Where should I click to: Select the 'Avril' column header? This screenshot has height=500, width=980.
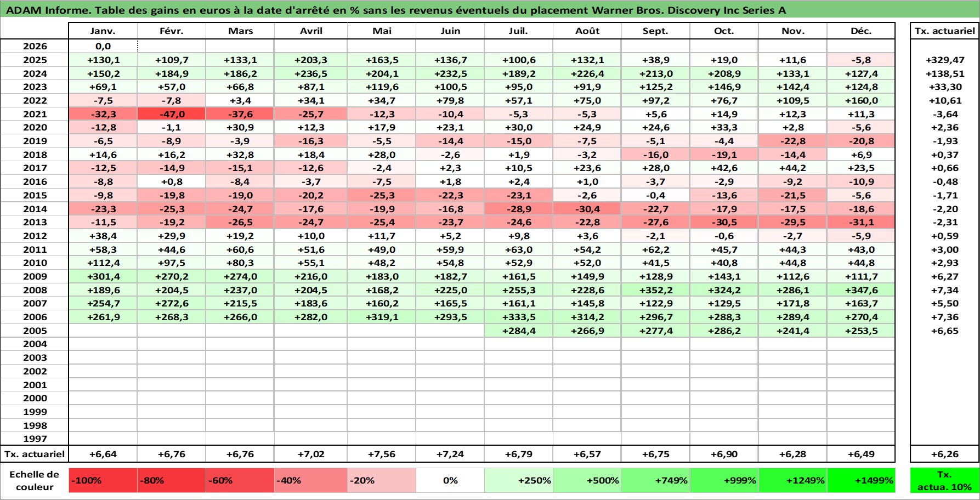pyautogui.click(x=310, y=31)
